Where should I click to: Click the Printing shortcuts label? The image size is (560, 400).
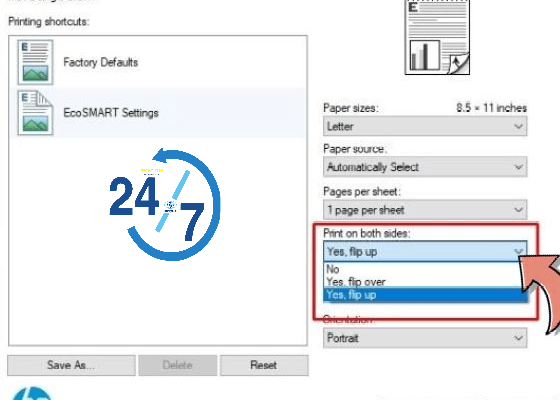[x=49, y=22]
